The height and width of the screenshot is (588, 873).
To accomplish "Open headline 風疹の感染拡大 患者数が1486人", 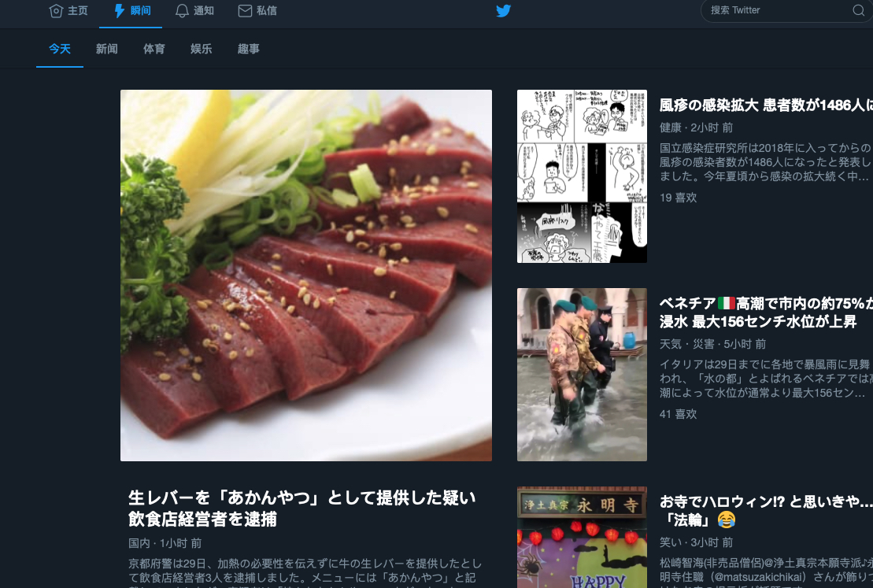I will (x=766, y=105).
